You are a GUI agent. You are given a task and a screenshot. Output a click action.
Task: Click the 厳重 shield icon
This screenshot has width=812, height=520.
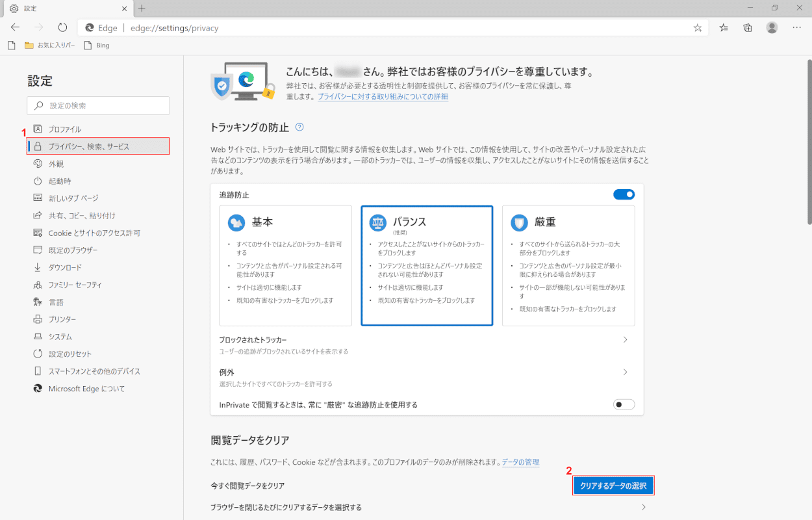519,223
